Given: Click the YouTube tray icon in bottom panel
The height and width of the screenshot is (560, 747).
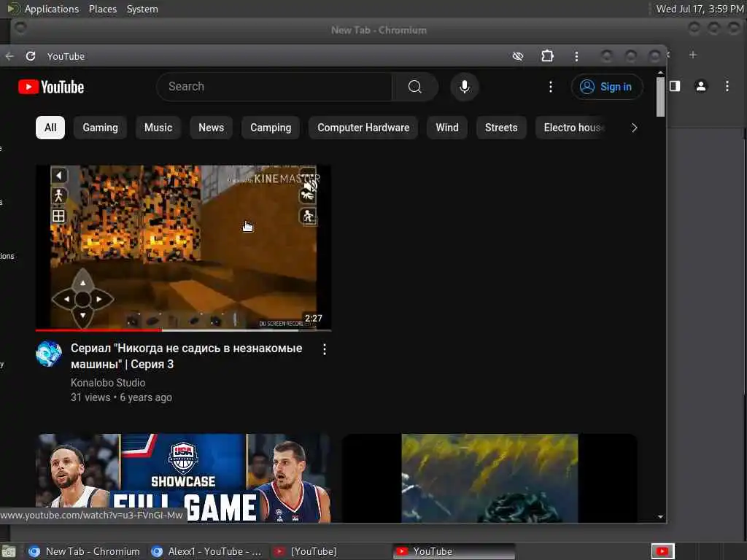Looking at the screenshot, I should tap(662, 551).
